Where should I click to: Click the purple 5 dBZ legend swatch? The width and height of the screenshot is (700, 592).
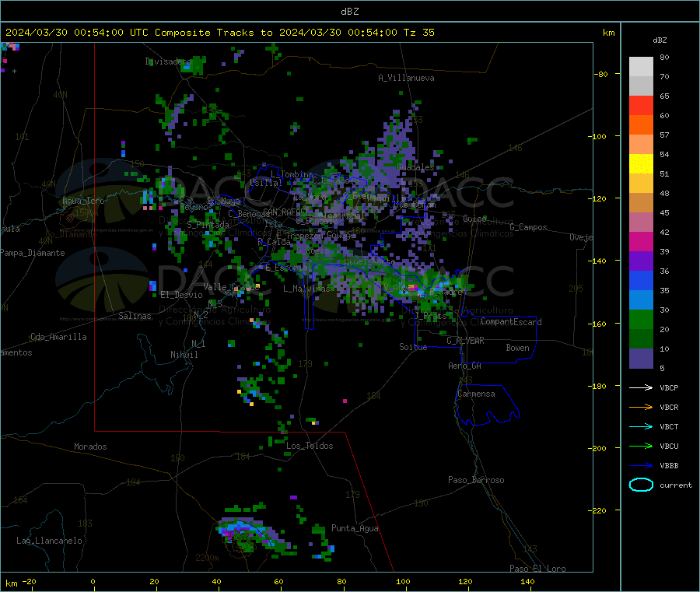pos(641,359)
